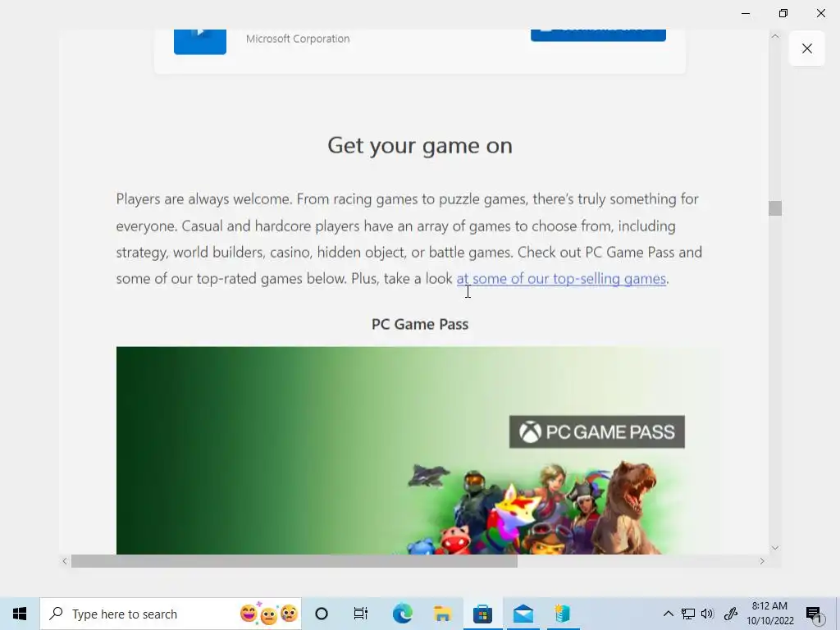Click the horizontal scrollbar right arrow

(x=762, y=561)
